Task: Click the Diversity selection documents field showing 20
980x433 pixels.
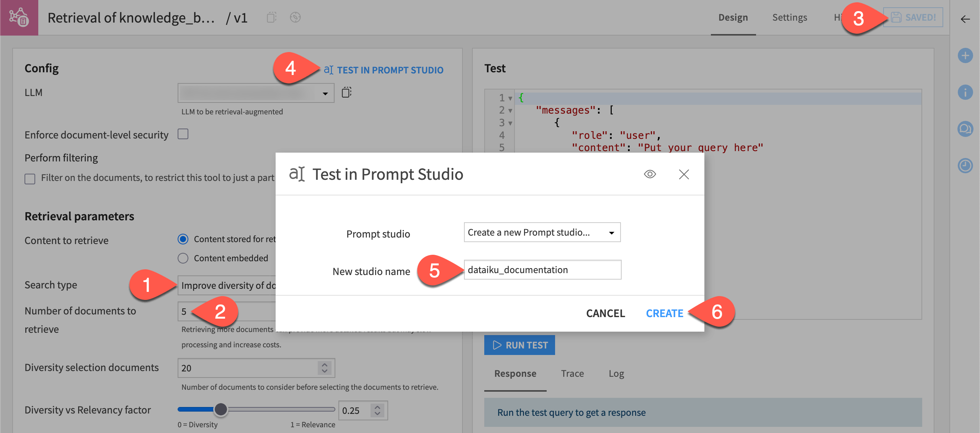Action: click(256, 368)
